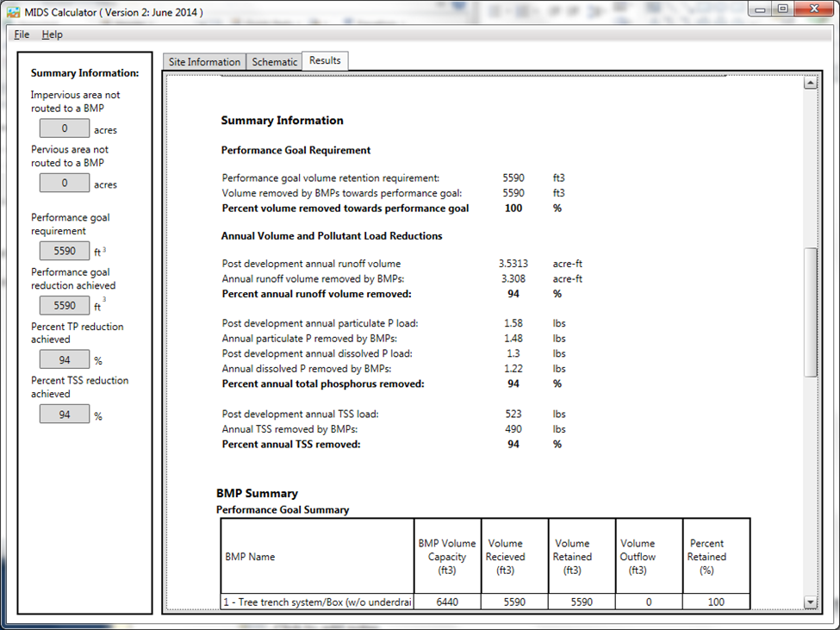
Task: Select the Results tab
Action: (325, 60)
